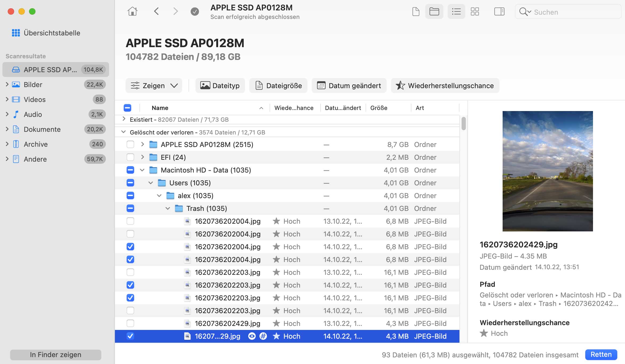Toggle the preview side panel icon
The height and width of the screenshot is (364, 625).
point(499,11)
